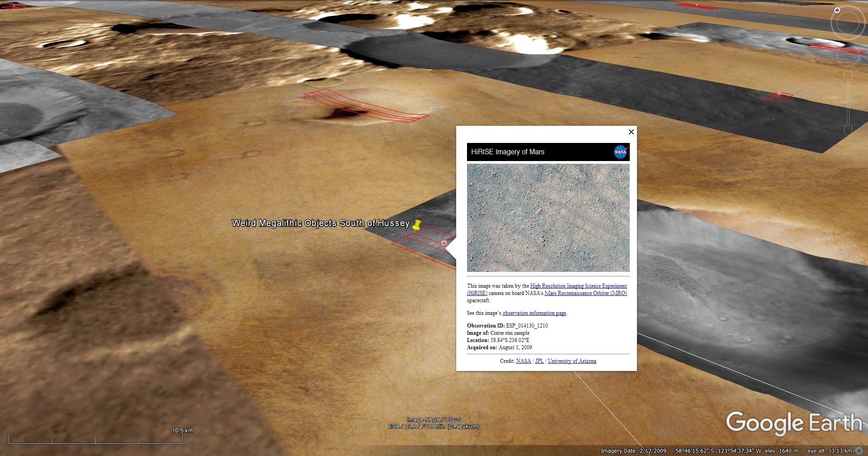Close the HiRISE Imagery of Mars balloon
The image size is (868, 456).
(631, 132)
